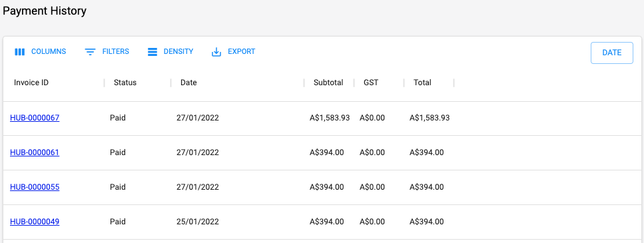Sort by Invoice ID column header
Screen dimensions: 644x243
(31, 83)
